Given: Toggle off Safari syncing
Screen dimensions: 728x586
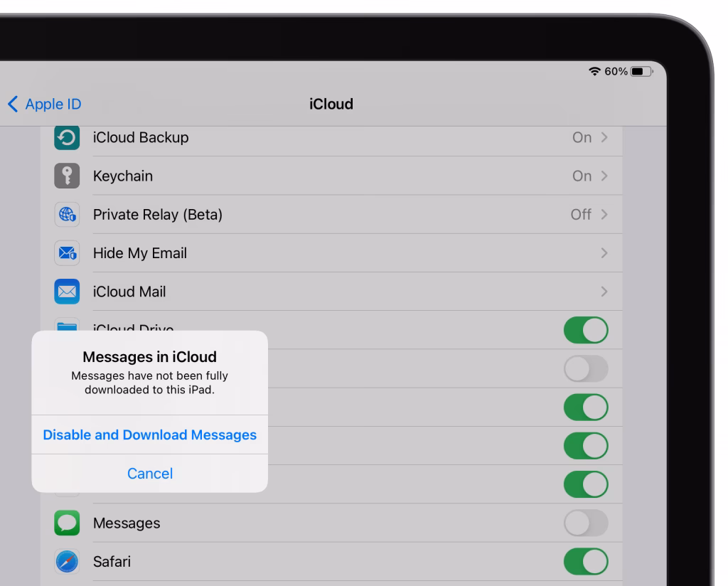Looking at the screenshot, I should [585, 561].
